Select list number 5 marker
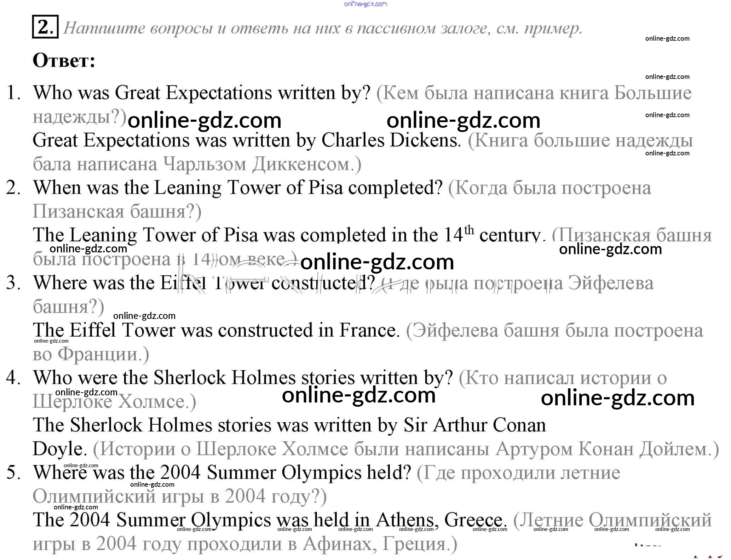The height and width of the screenshot is (560, 731). tap(13, 472)
